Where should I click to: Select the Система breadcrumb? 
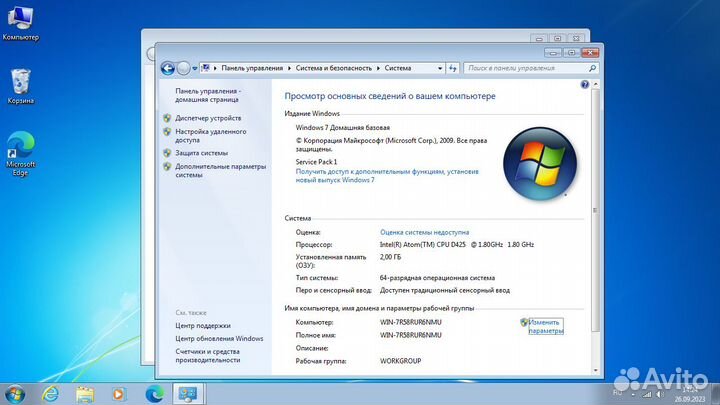(x=398, y=68)
